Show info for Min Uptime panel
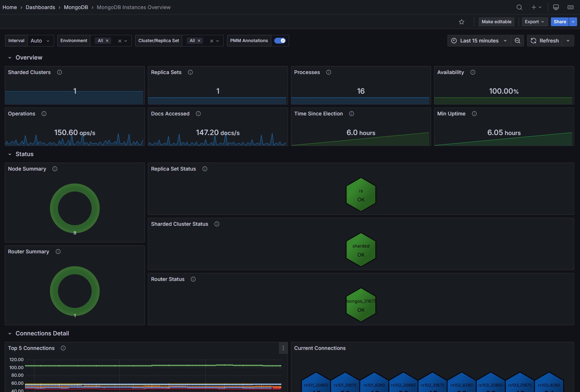 click(474, 114)
